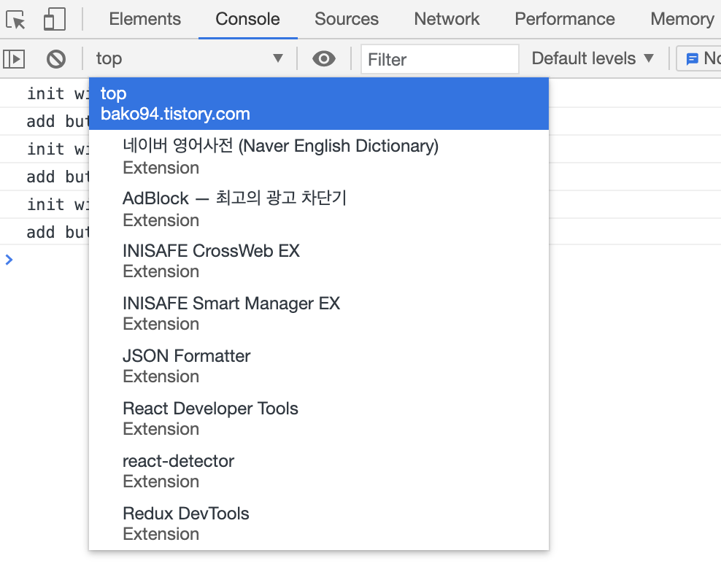Viewport: 721px width, 588px height.
Task: Select top bako94.tistory.com context
Action: pos(319,104)
